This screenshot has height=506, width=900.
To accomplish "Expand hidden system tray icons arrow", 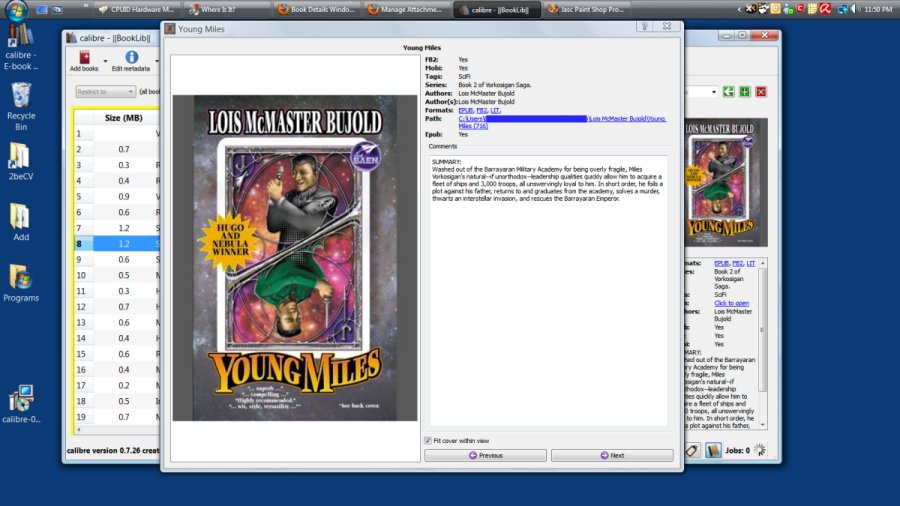I will 739,9.
